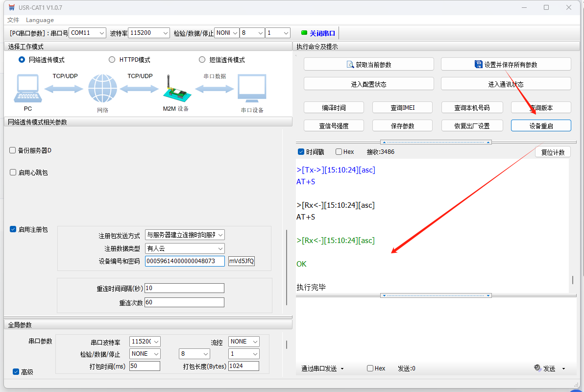Click the 重连时间间隔 input field
The image size is (584, 392).
coord(184,288)
